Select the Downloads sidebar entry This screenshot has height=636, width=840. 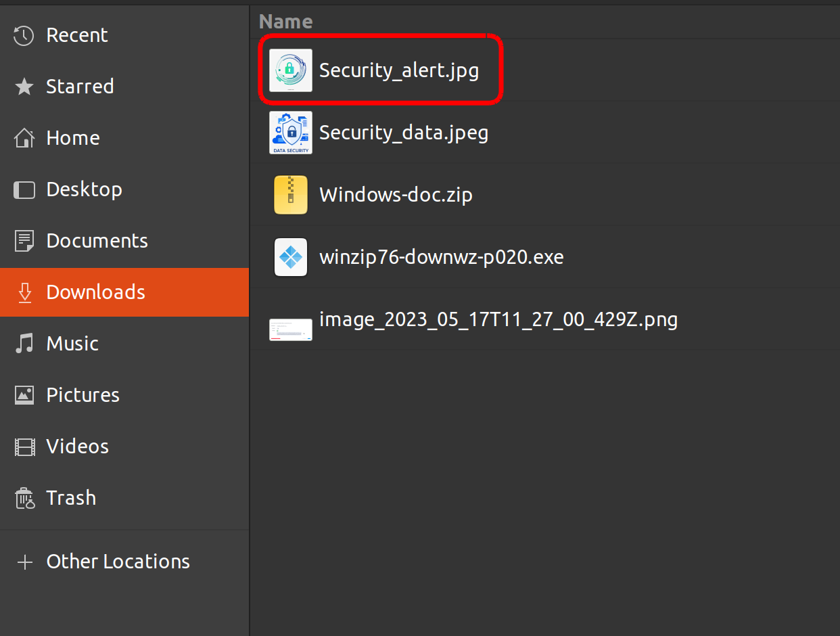click(95, 292)
